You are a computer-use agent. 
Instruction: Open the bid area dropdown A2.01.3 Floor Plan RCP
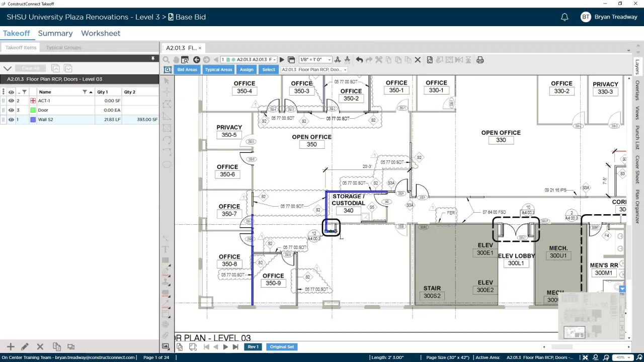coord(314,69)
